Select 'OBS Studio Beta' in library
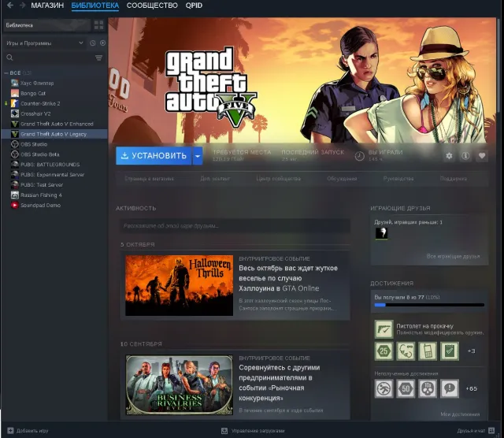The height and width of the screenshot is (438, 504). 40,154
